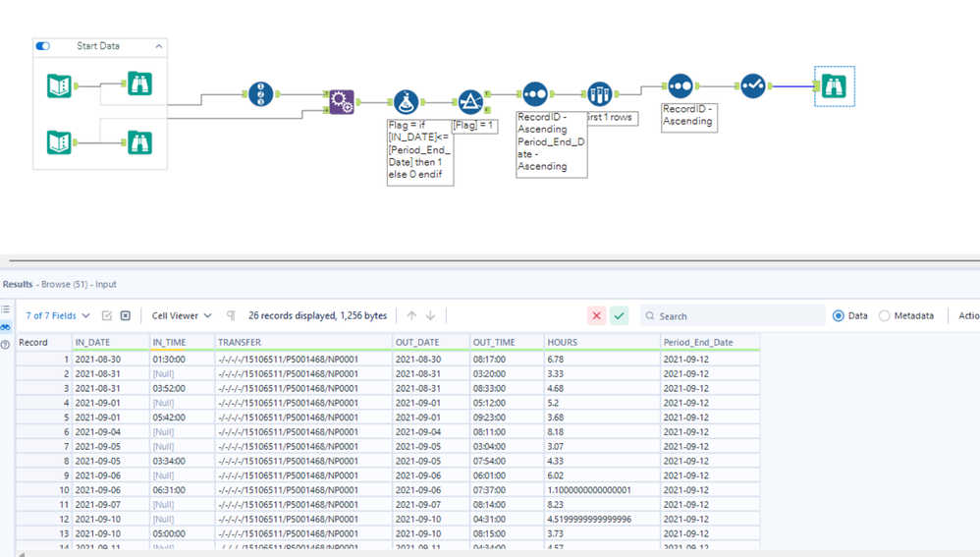Click the HOURS column header
This screenshot has height=557, width=980.
602,343
